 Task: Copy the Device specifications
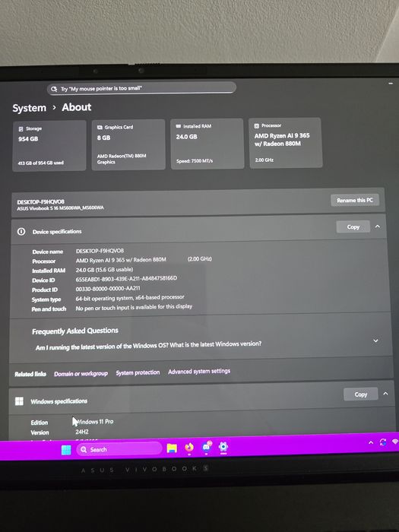click(x=353, y=226)
